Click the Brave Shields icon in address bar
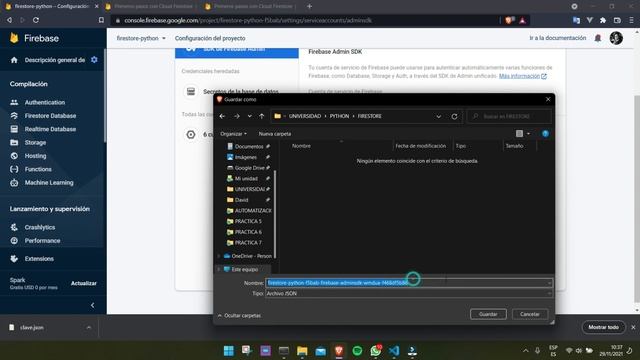 click(x=509, y=20)
